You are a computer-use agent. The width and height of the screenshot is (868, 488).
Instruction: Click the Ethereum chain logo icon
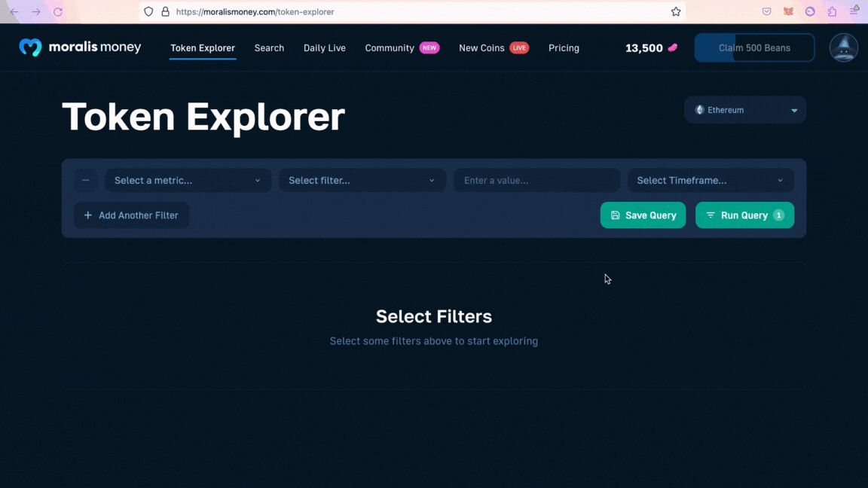coord(700,109)
